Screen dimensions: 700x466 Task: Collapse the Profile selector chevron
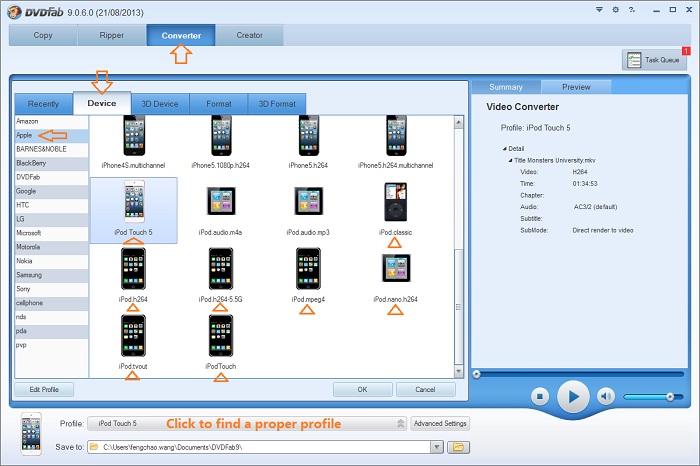pyautogui.click(x=400, y=423)
